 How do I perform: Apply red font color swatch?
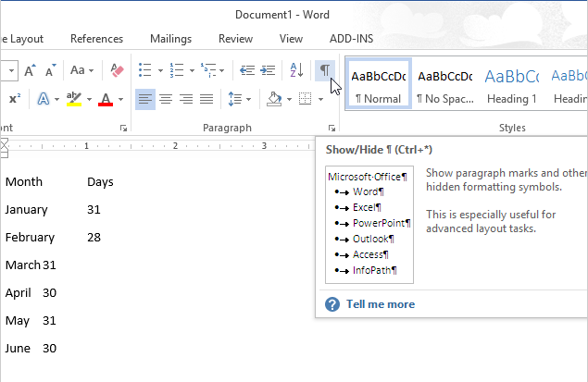105,99
